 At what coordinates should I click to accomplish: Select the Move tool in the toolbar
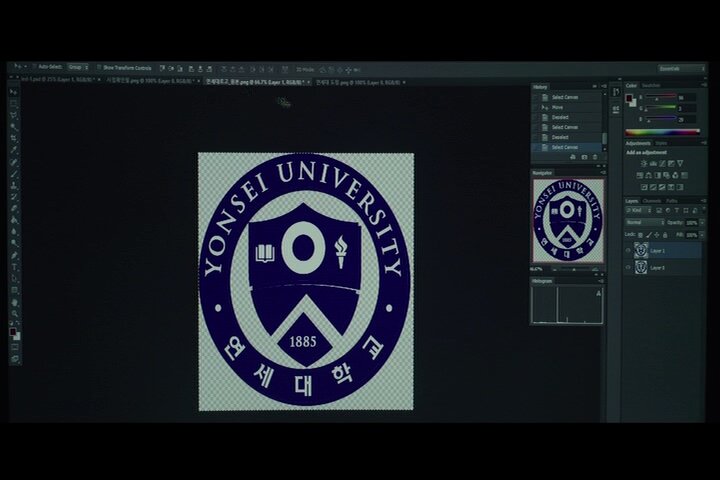(14, 92)
